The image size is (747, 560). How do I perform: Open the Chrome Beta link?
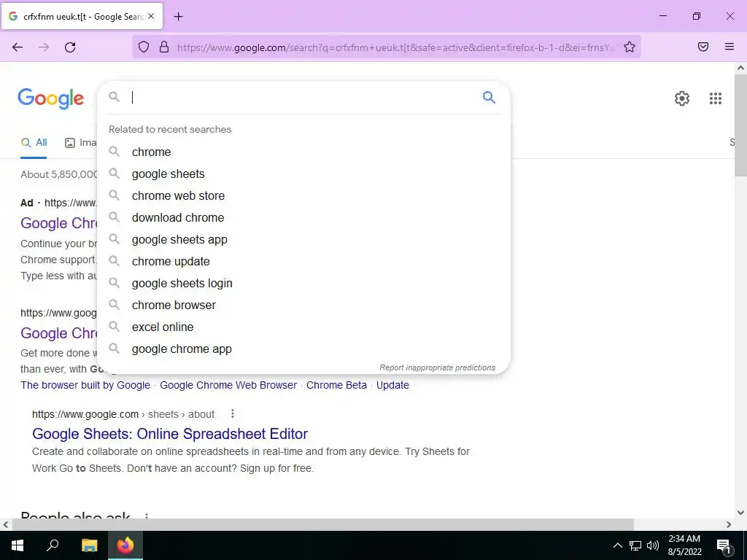coord(336,385)
